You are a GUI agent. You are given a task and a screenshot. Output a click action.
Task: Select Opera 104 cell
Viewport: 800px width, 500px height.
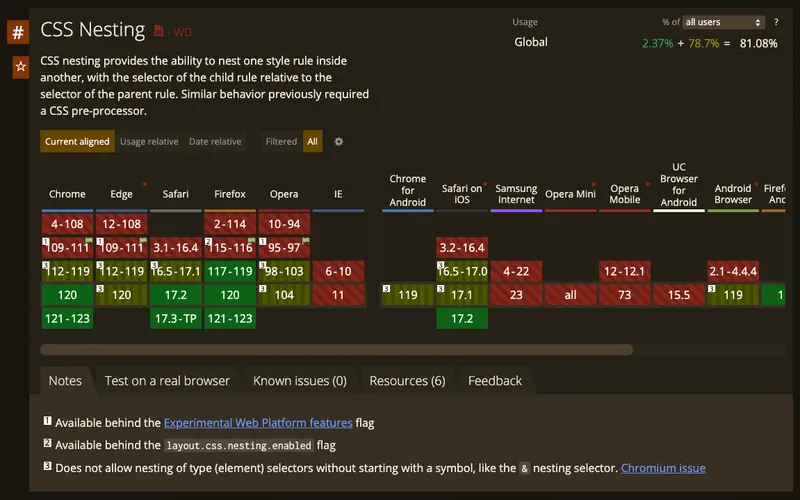point(284,295)
